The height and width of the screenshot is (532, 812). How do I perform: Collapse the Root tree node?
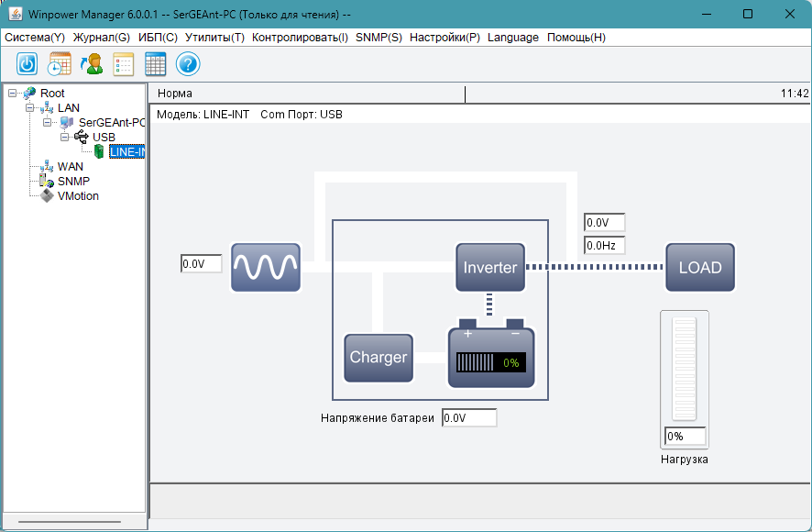[13, 94]
